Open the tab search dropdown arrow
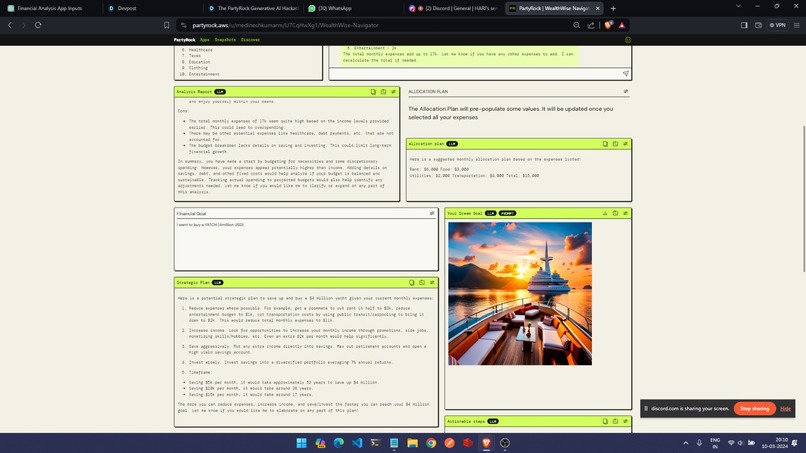This screenshot has height=453, width=806. (x=738, y=6)
